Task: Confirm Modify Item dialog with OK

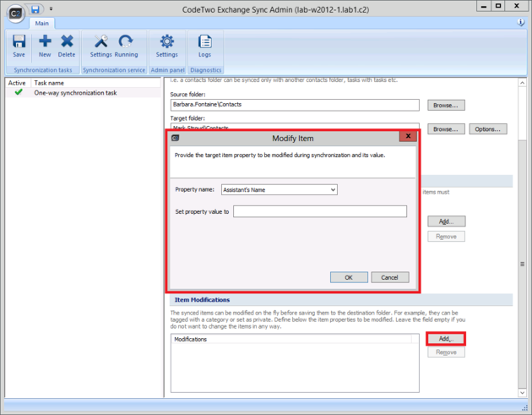Action: point(349,277)
